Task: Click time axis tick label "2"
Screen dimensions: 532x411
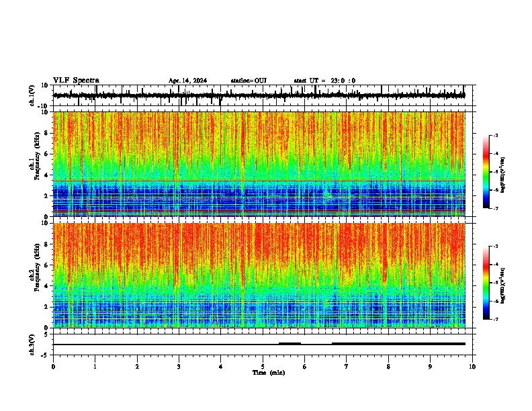Action: (137, 367)
